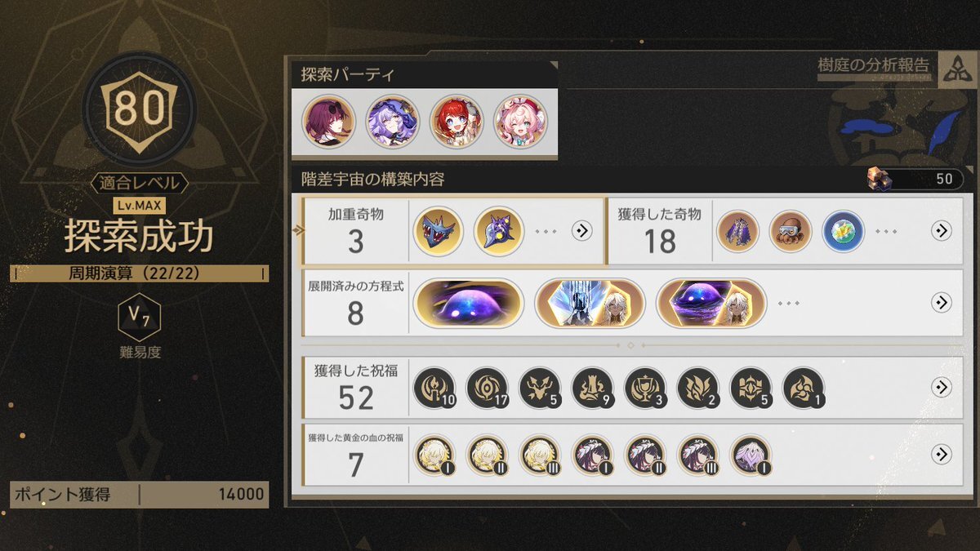Image resolution: width=980 pixels, height=551 pixels.
Task: Click the 樹庭の分析報告 label
Action: [874, 64]
